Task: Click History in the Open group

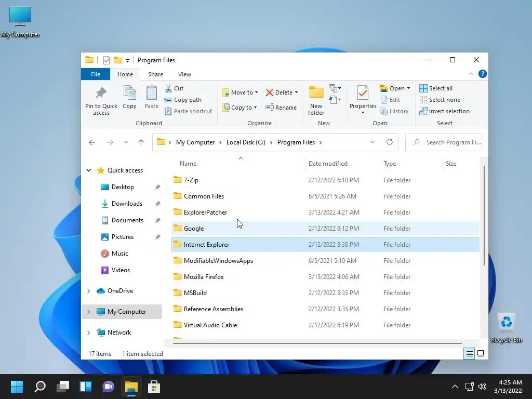Action: (x=394, y=111)
